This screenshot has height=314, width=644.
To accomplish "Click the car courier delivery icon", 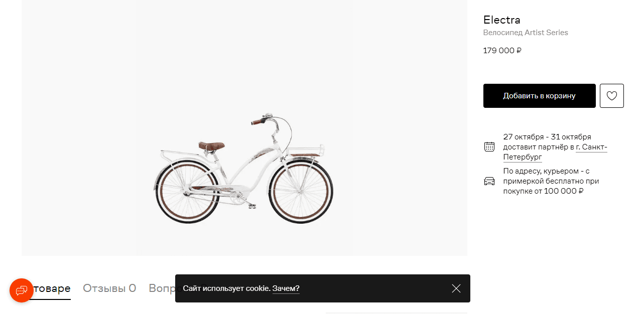I will (489, 181).
